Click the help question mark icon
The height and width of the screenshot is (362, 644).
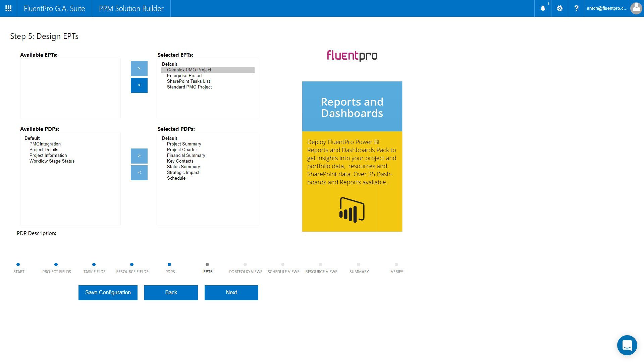coord(576,8)
